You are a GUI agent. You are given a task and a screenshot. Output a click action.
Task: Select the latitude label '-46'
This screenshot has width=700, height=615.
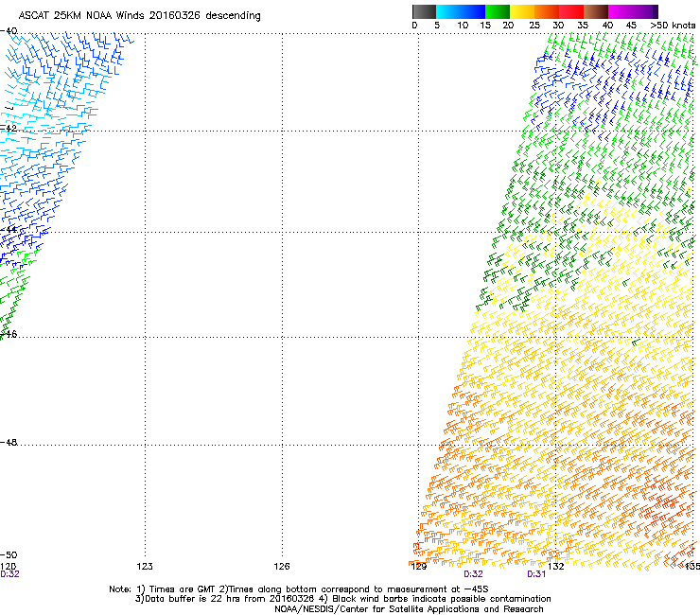click(9, 334)
